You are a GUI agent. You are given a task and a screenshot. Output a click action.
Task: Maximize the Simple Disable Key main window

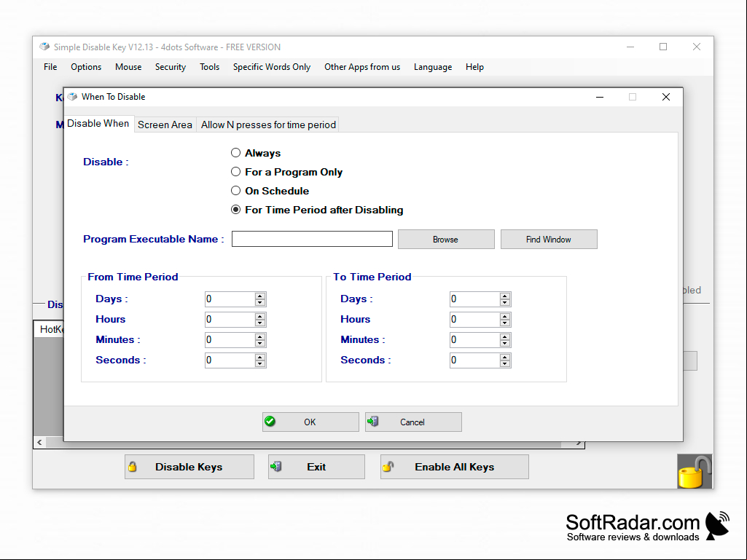click(663, 47)
